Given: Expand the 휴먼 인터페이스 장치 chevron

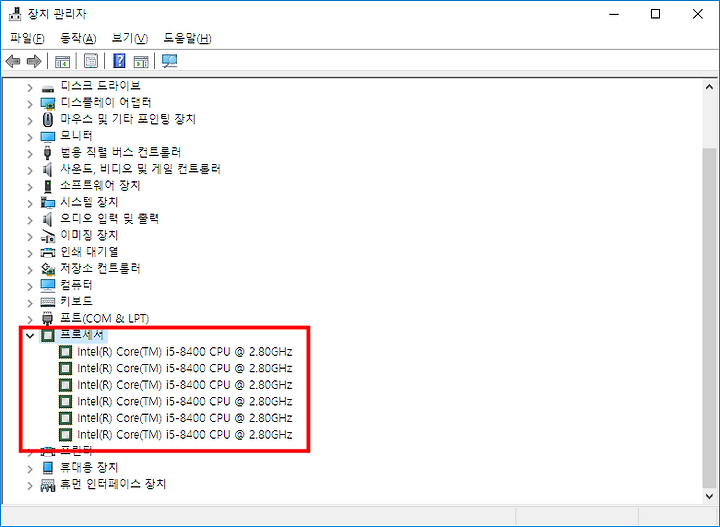Looking at the screenshot, I should 30,486.
